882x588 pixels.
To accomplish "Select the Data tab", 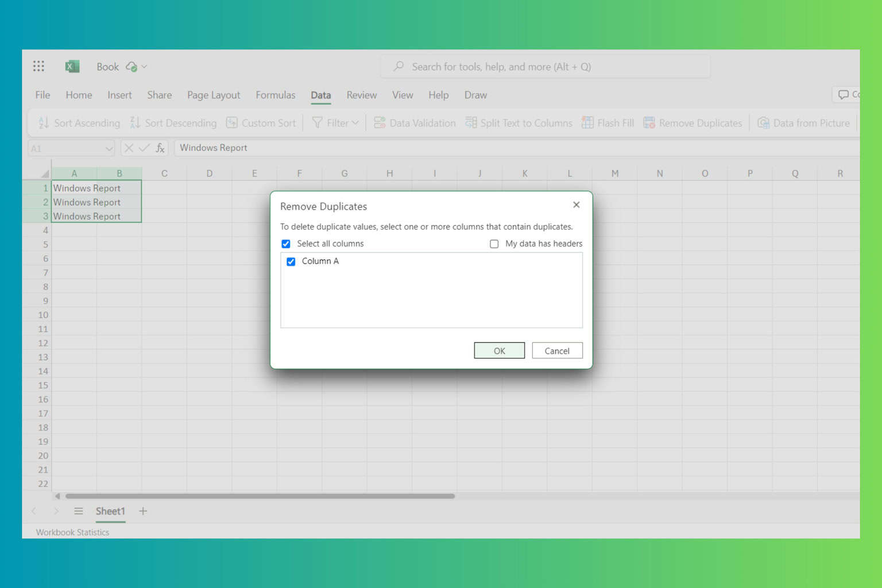I will pyautogui.click(x=320, y=95).
